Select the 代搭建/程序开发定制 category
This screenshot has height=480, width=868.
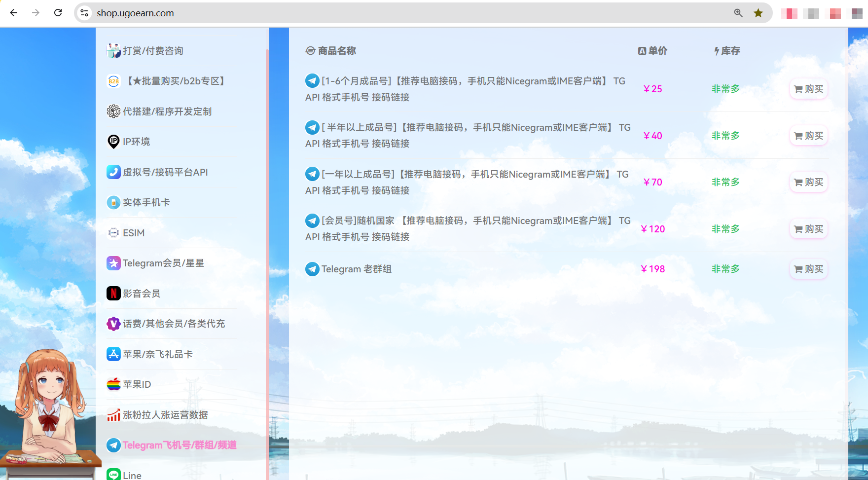click(167, 111)
